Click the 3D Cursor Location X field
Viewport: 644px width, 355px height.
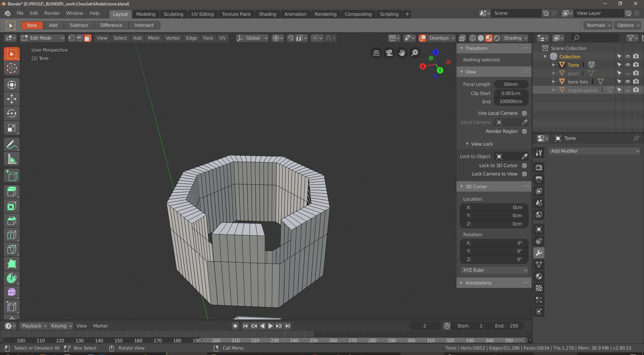(494, 207)
